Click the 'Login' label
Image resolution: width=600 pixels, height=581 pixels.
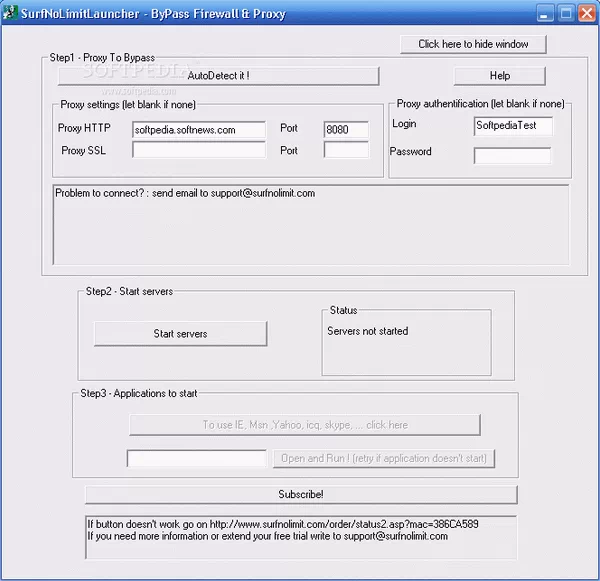pyautogui.click(x=404, y=124)
